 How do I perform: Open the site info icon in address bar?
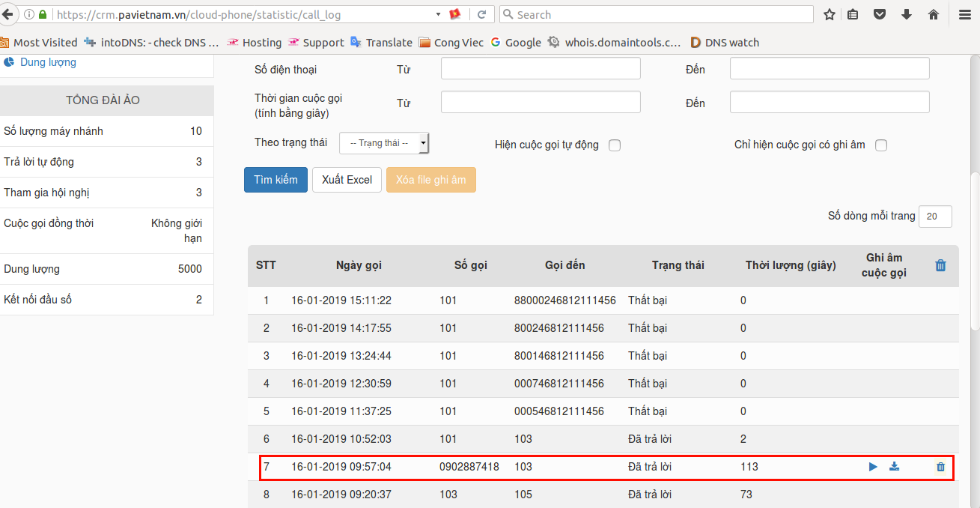click(28, 14)
